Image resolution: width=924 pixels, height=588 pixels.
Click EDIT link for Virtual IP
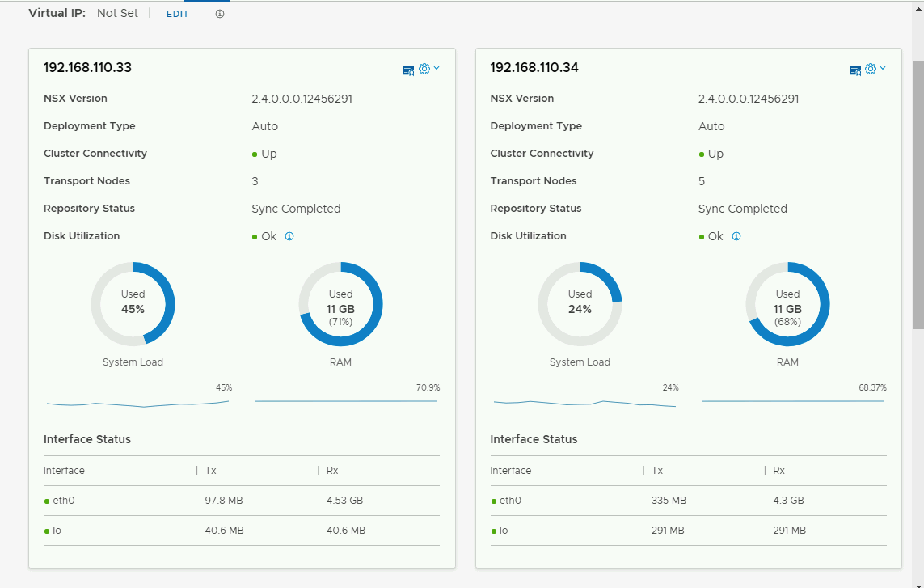pyautogui.click(x=177, y=14)
